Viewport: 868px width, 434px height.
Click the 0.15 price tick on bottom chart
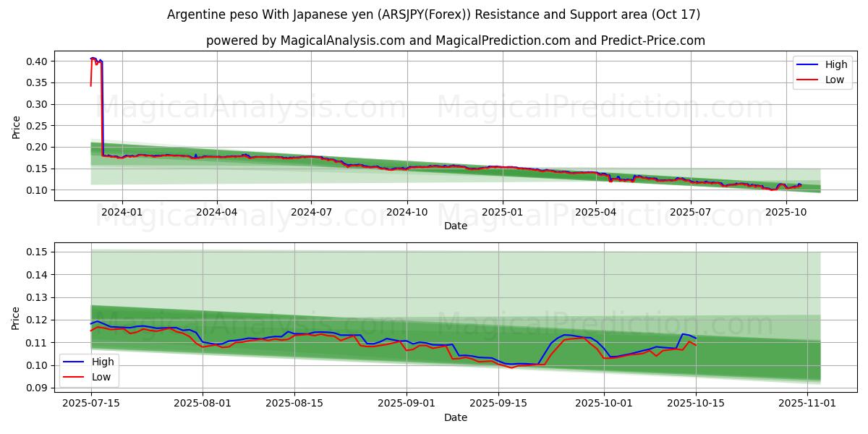36,252
